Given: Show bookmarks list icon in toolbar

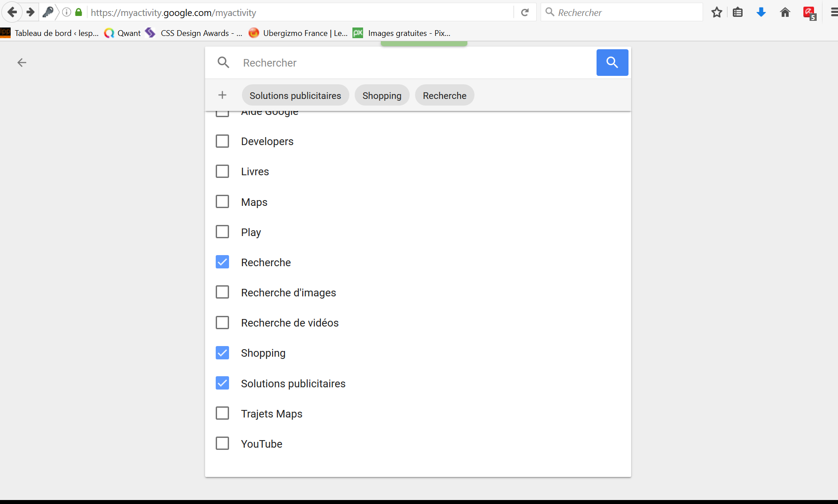Looking at the screenshot, I should [738, 12].
